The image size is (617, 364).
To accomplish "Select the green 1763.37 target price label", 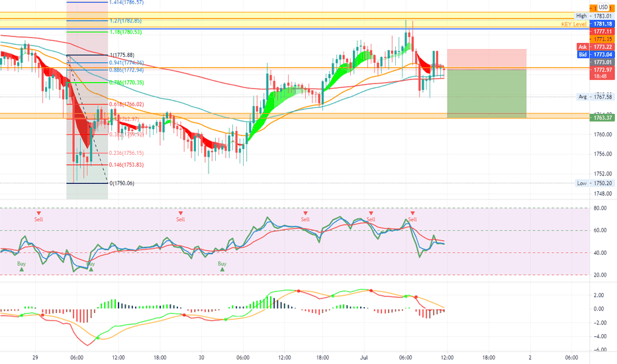I will point(602,118).
